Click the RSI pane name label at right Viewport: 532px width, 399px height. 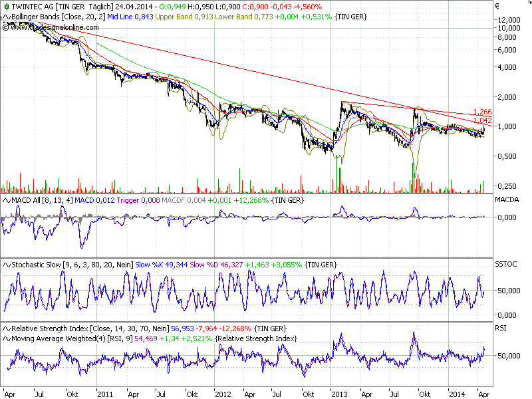click(501, 328)
